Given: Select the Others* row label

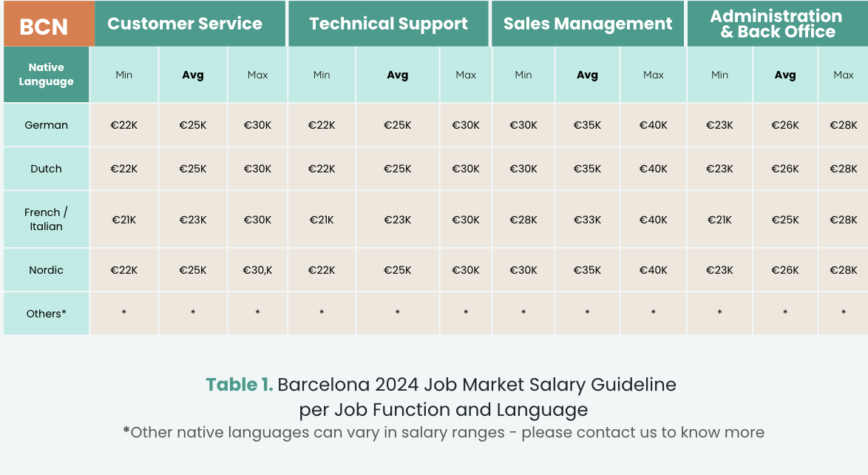Looking at the screenshot, I should point(47,314).
